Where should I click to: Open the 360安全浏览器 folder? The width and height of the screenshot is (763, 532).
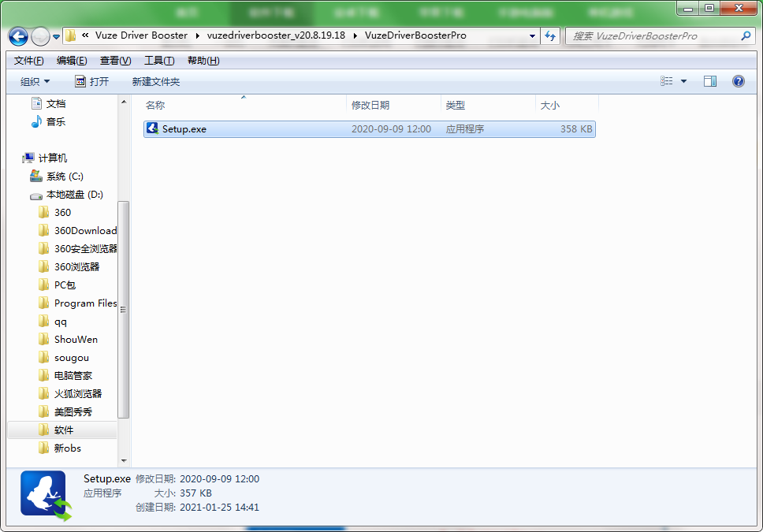point(85,249)
